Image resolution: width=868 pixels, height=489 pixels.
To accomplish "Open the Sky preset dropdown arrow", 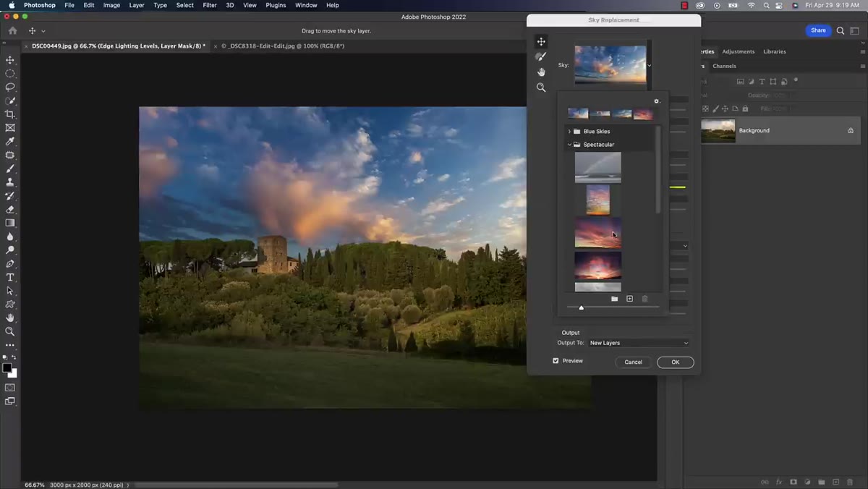I will [649, 65].
